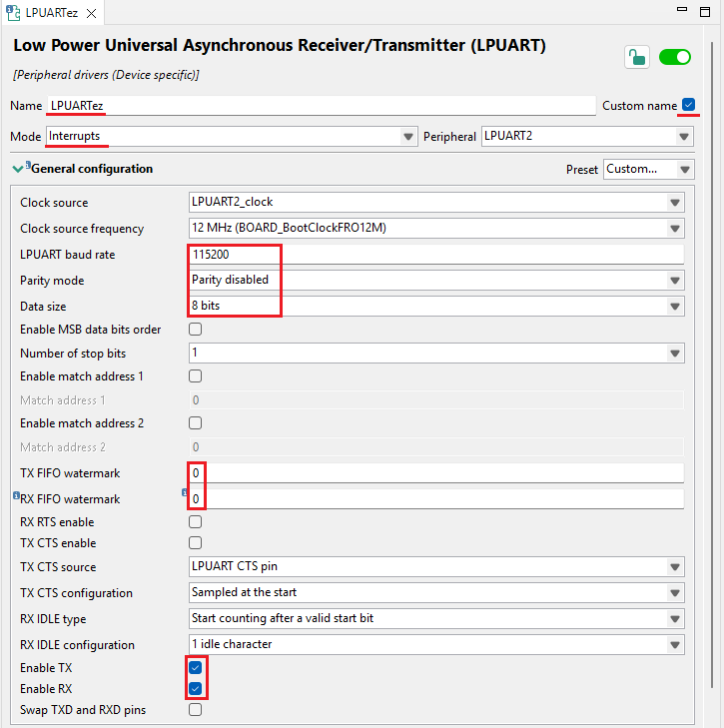Viewport: 724px width, 728px height.
Task: Enable MSB data bits order checkbox
Action: click(x=196, y=330)
